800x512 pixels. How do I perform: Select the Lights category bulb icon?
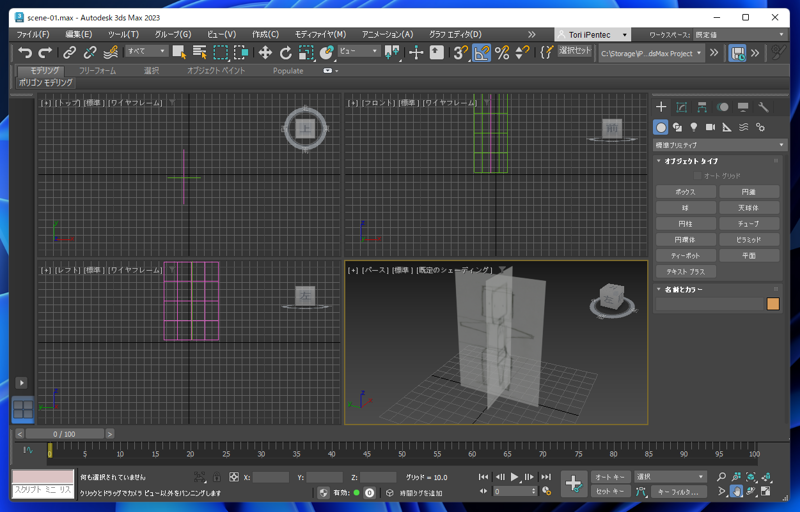694,127
